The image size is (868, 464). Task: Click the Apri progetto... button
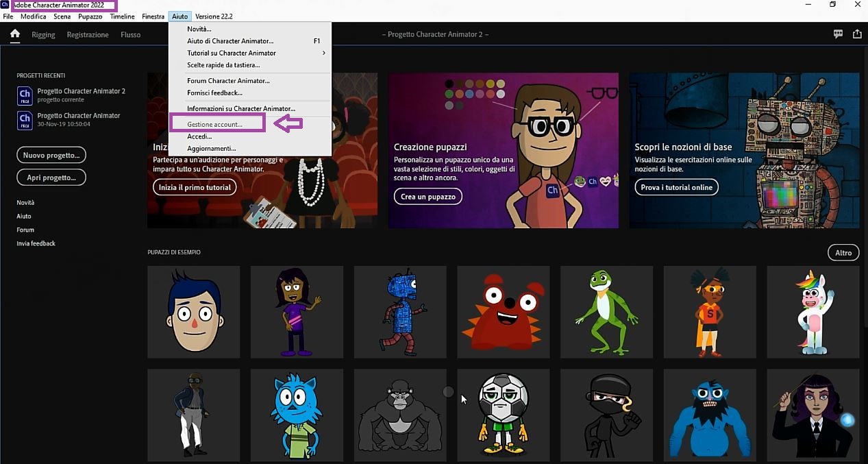tap(51, 178)
